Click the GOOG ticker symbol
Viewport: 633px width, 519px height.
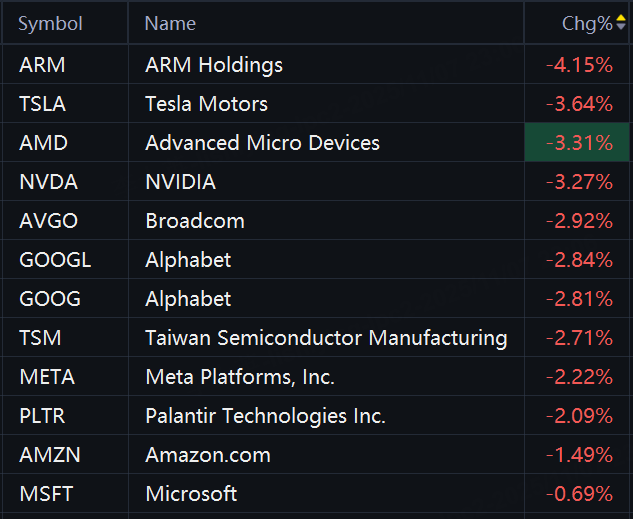point(50,299)
